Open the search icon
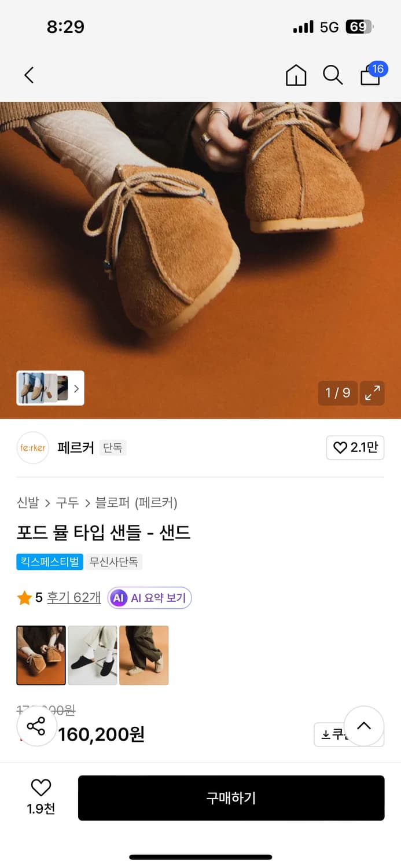Viewport: 401px width, 868px height. pos(333,75)
